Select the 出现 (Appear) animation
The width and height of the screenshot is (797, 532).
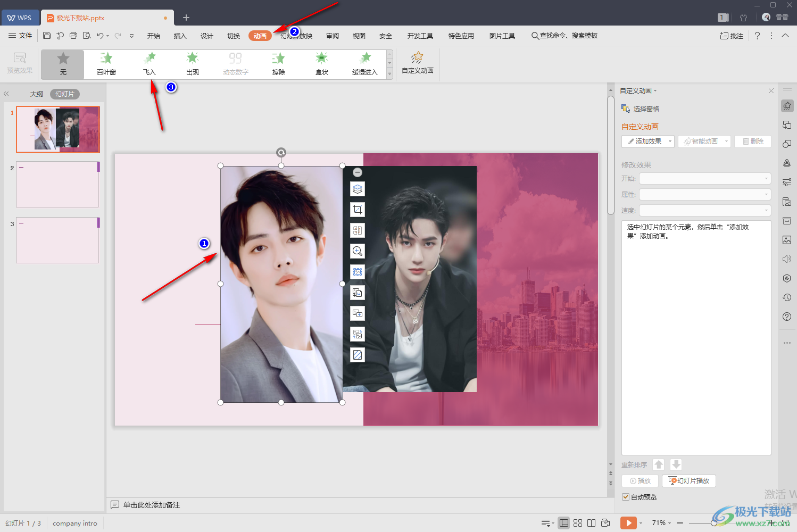click(193, 64)
